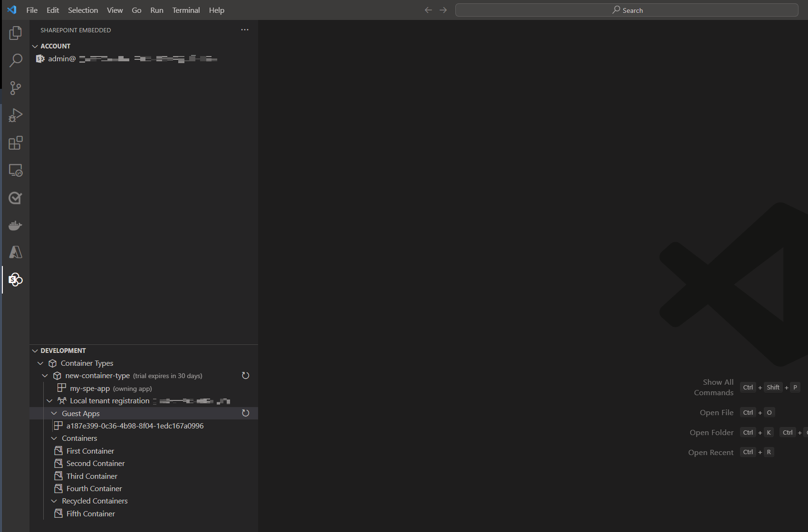Viewport: 808px width, 532px height.
Task: Open the Remote Explorer view
Action: (16, 171)
